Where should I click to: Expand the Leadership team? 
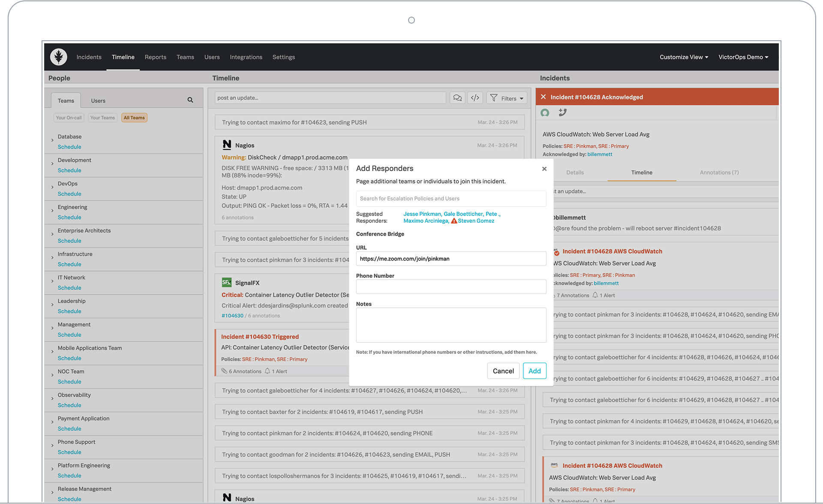point(52,305)
